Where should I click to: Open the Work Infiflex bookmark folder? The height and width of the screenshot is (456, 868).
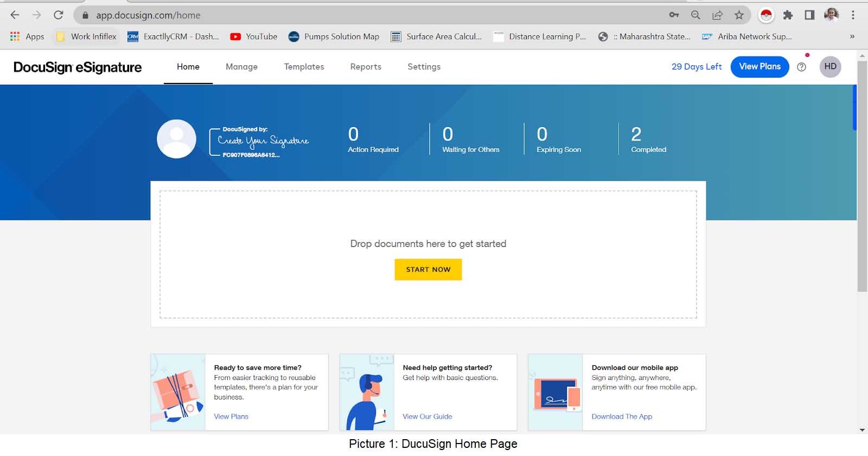click(86, 36)
